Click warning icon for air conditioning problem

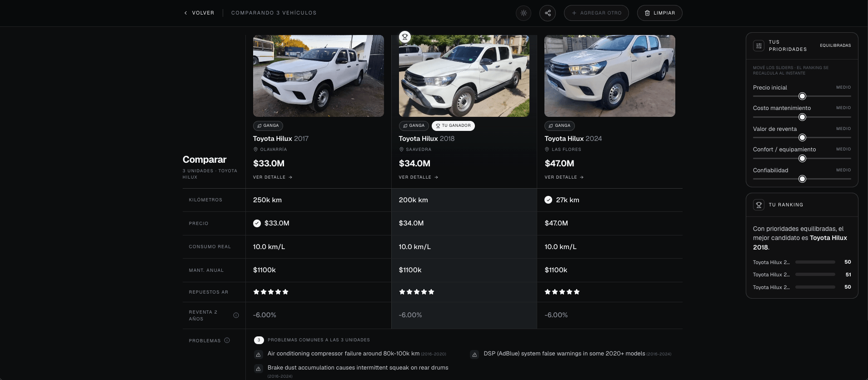tap(258, 355)
